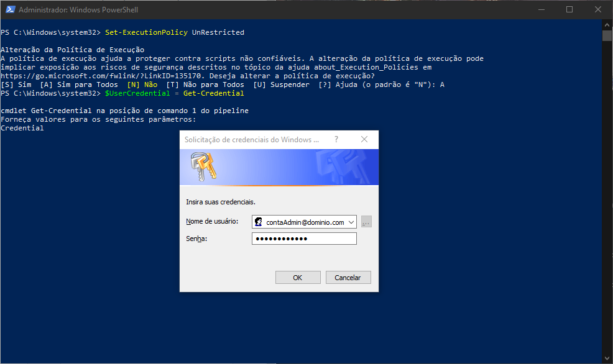This screenshot has width=613, height=364.
Task: Click the scrollbar down arrow in PowerShell
Action: (x=607, y=358)
